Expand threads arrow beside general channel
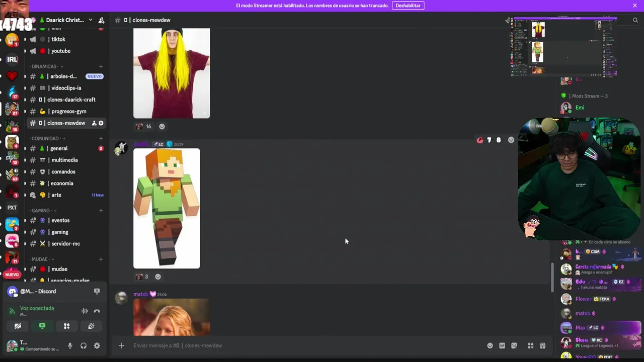The height and width of the screenshot is (362, 644). 25,148
